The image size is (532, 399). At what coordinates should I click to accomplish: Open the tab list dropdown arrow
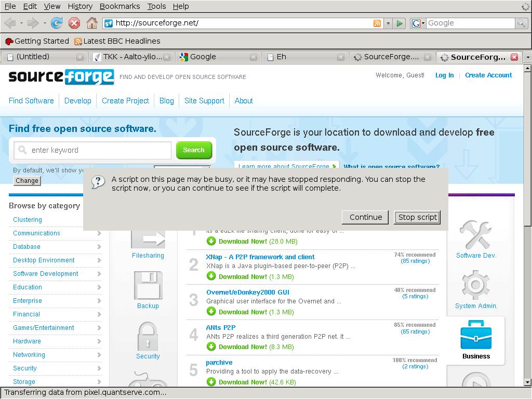[528, 57]
